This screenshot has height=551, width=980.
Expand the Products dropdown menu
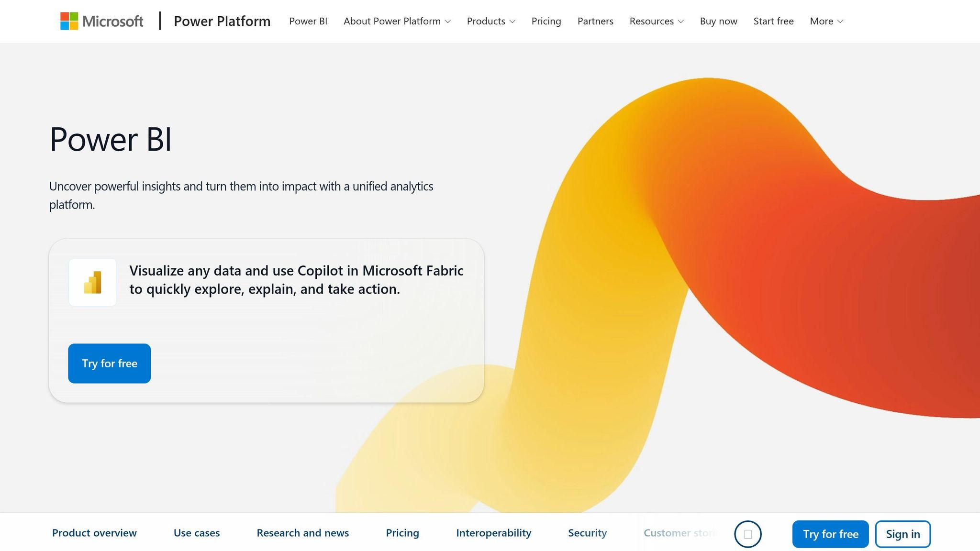(x=491, y=21)
